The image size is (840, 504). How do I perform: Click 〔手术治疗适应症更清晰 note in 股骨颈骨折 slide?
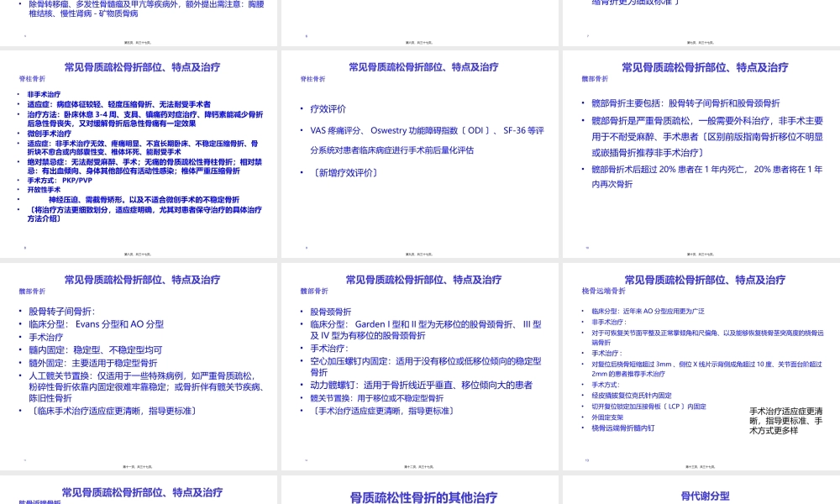pos(384,411)
